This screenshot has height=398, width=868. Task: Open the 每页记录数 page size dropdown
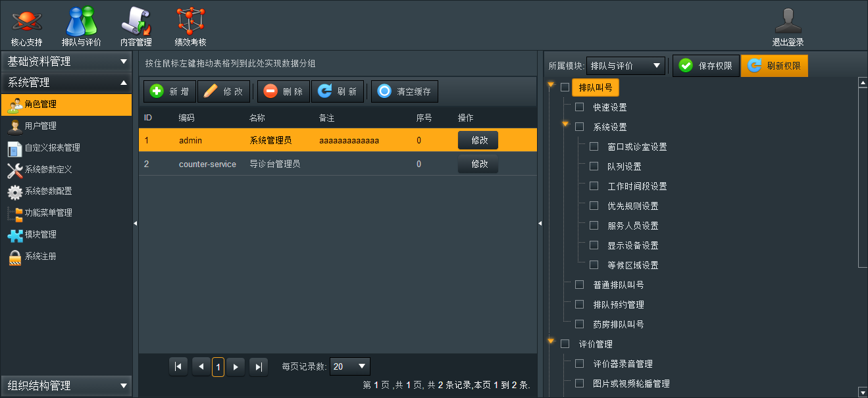click(x=349, y=366)
